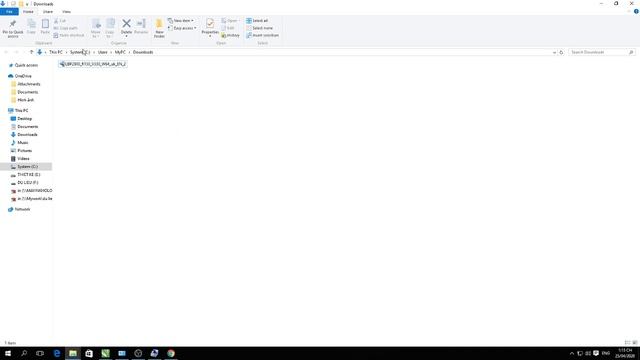Open Downloads under This PC
The width and height of the screenshot is (640, 360).
tap(27, 135)
